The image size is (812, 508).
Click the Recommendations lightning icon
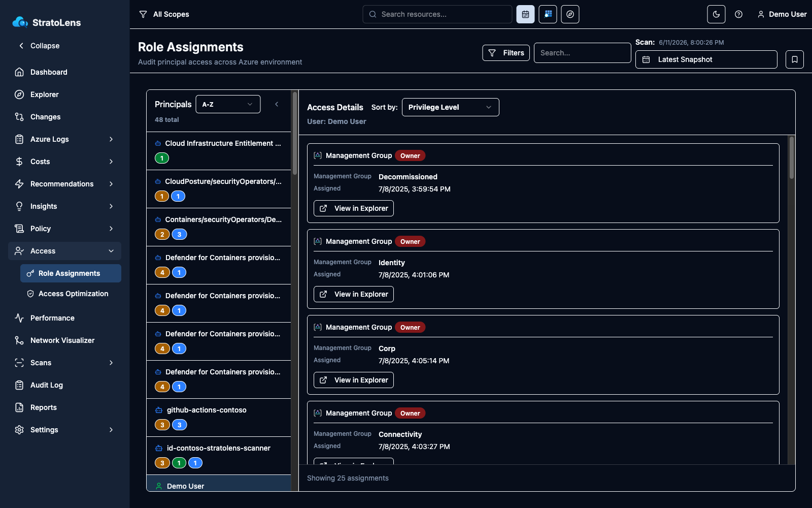coord(19,184)
